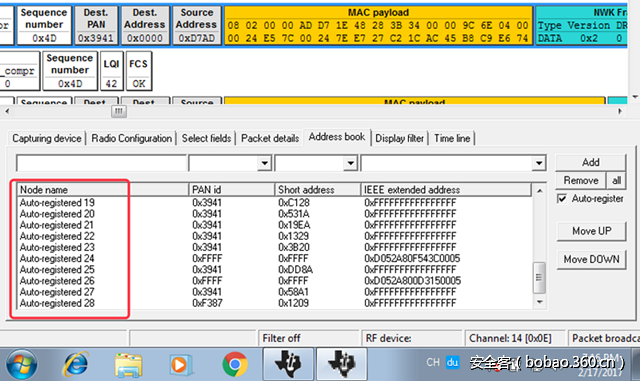The height and width of the screenshot is (381, 640).
Task: Open Windows Media Player taskbar icon
Action: pos(180,365)
